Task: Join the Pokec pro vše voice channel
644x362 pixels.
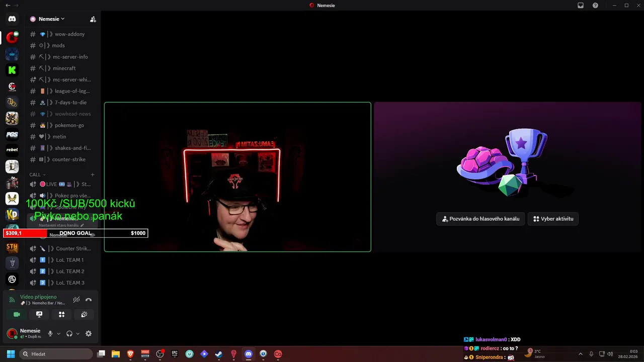Action: (x=62, y=196)
